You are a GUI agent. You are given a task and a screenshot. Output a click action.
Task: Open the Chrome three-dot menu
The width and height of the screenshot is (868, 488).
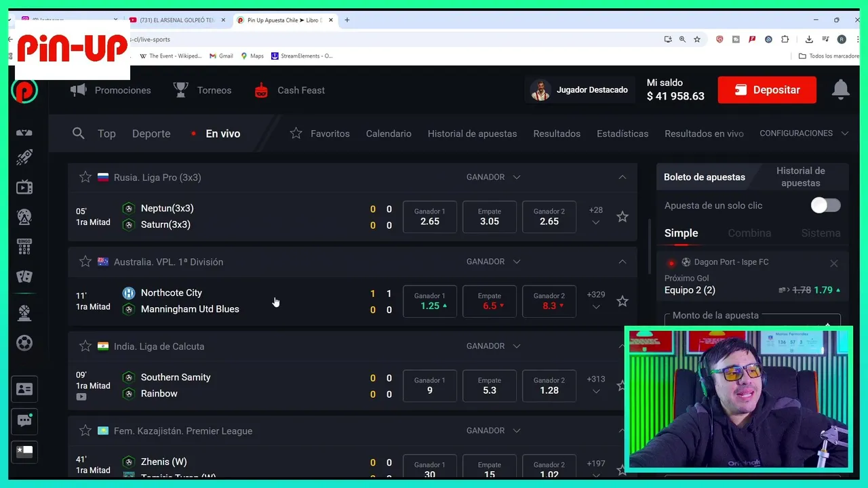point(858,39)
